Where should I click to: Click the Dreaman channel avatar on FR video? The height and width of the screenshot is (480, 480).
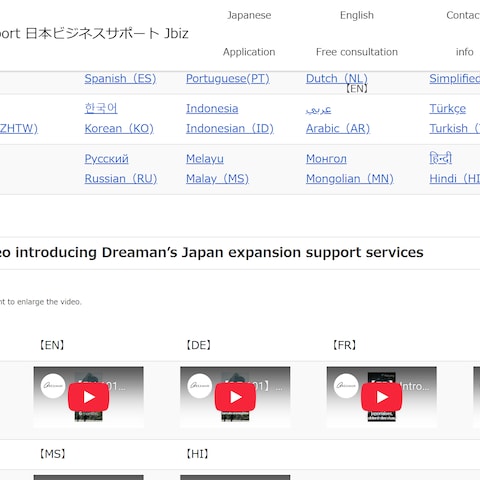coord(346,386)
